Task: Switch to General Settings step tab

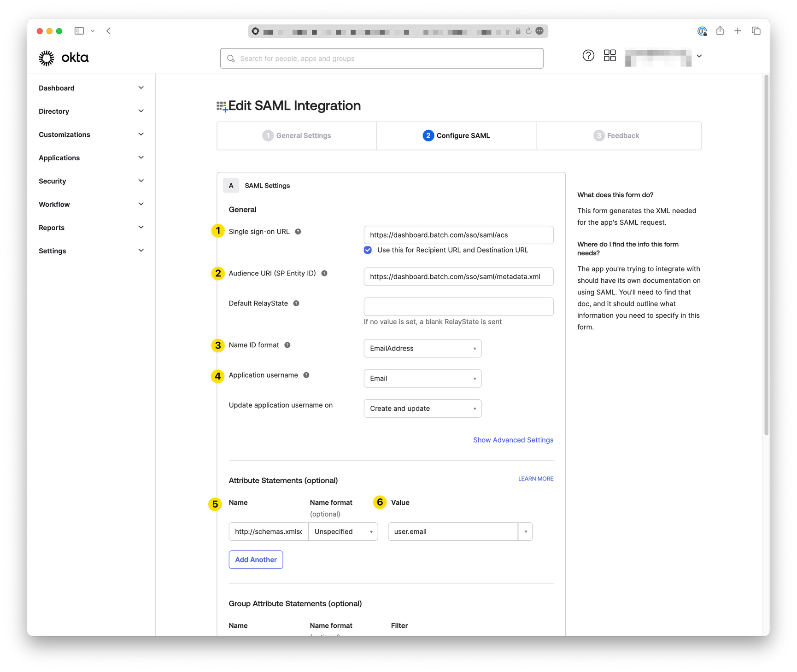Action: click(297, 136)
